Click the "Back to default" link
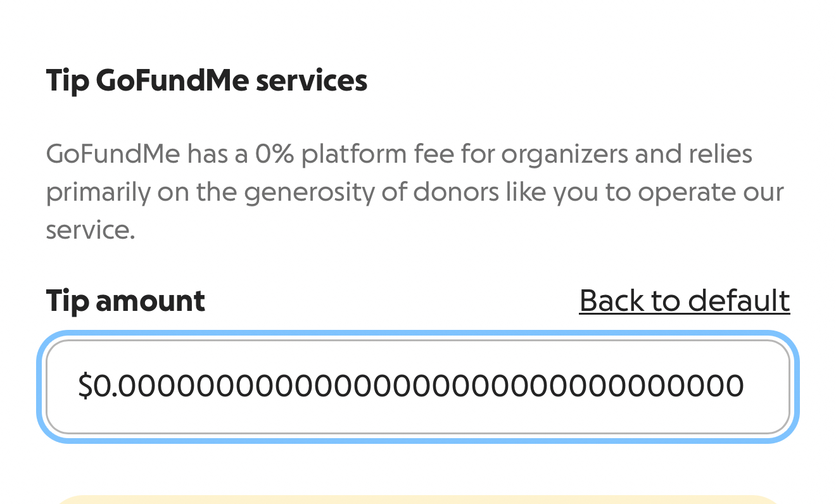836x504 pixels. pyautogui.click(x=684, y=301)
